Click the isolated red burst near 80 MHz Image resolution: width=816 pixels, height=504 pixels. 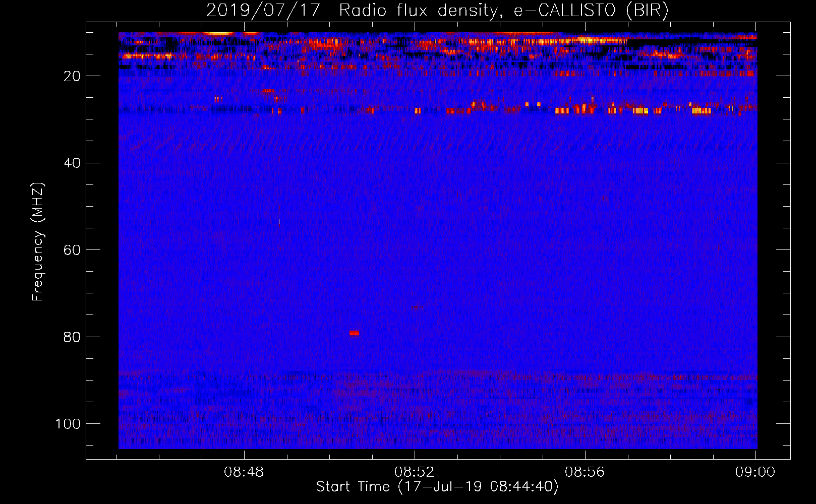pyautogui.click(x=354, y=333)
